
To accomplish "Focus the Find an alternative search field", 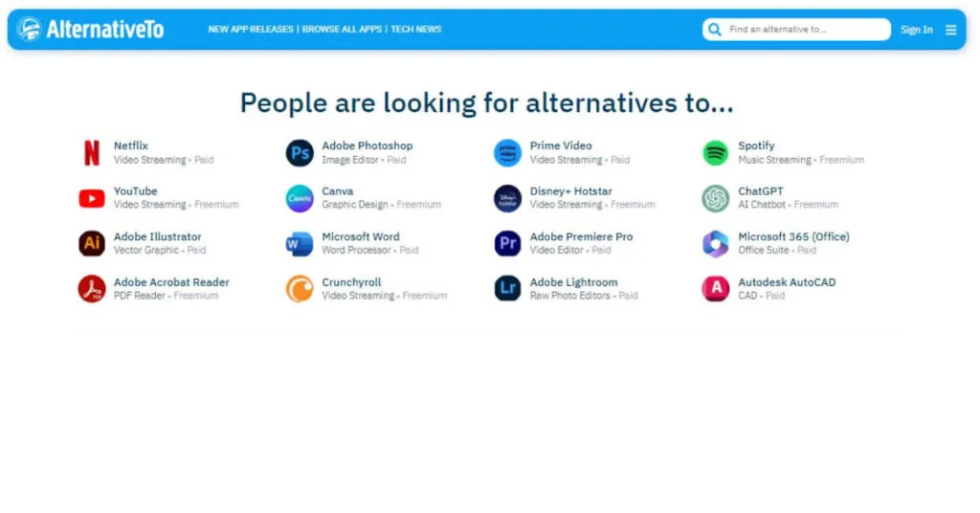I will 804,30.
